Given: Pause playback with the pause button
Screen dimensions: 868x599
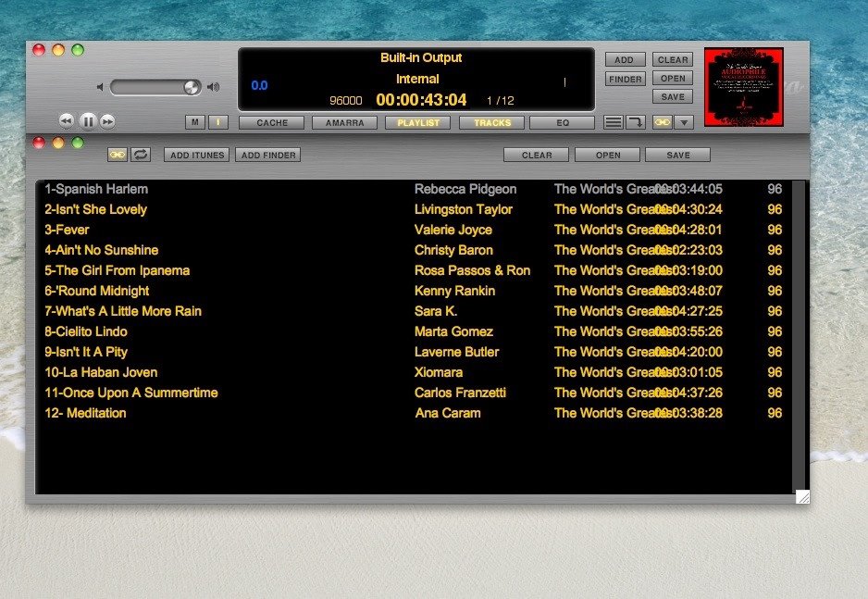Looking at the screenshot, I should [x=88, y=120].
